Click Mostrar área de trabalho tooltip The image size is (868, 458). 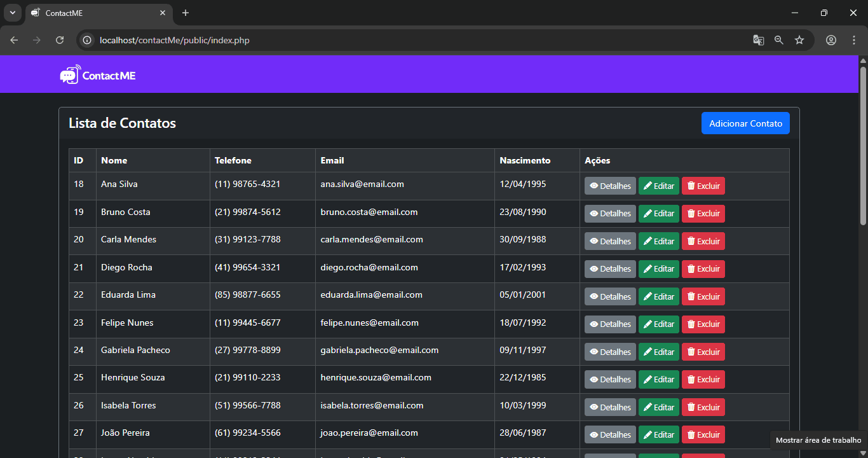818,440
